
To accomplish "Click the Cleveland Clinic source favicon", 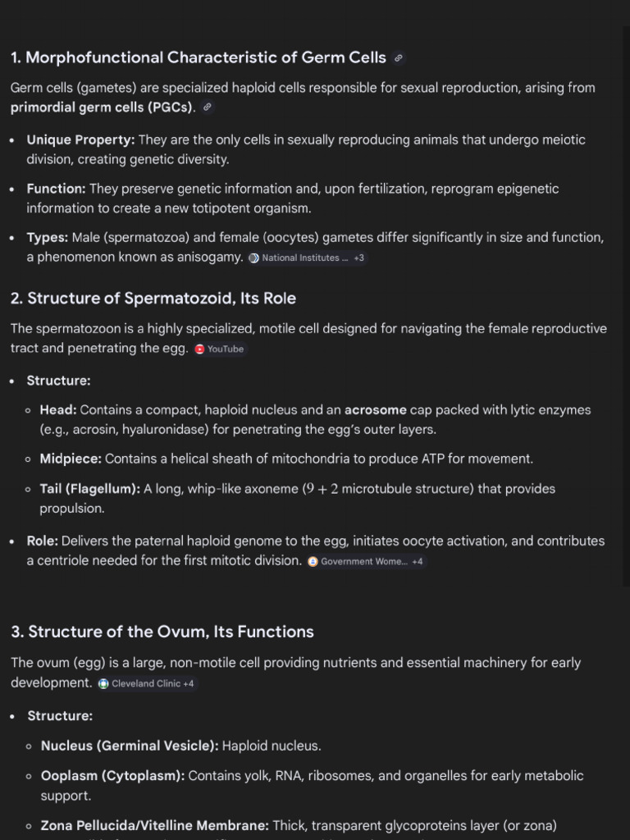I will (x=104, y=683).
